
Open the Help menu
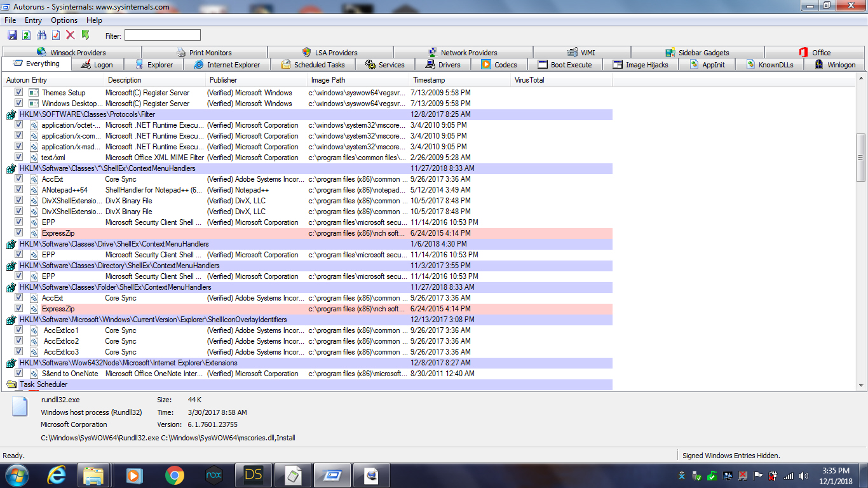(94, 20)
